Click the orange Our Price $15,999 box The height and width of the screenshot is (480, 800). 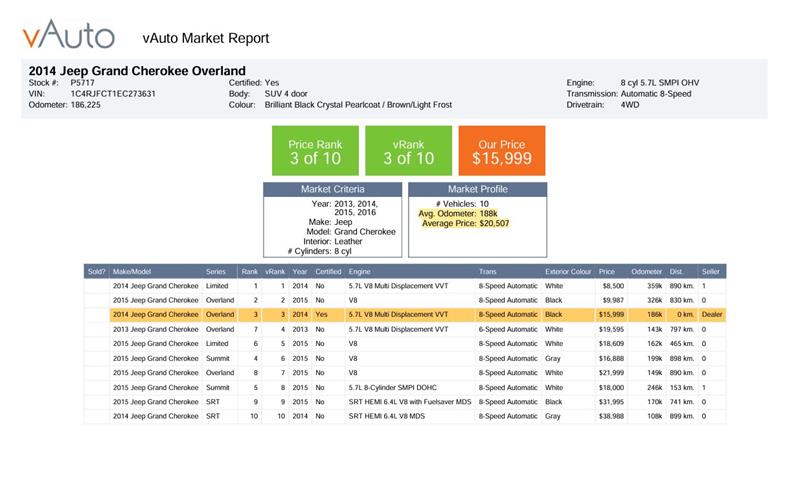point(502,151)
